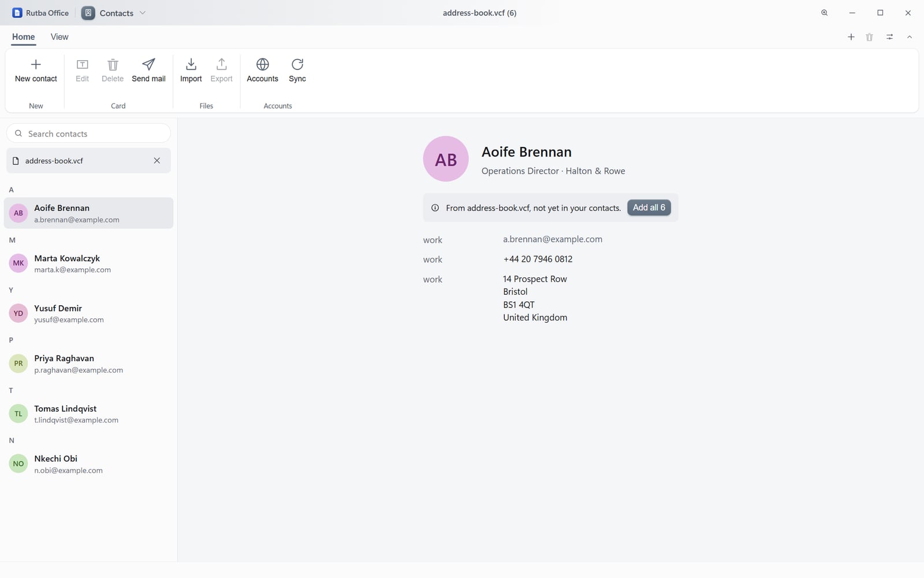Image resolution: width=924 pixels, height=578 pixels.
Task: Click the address-book.vcf file chip
Action: (x=88, y=161)
